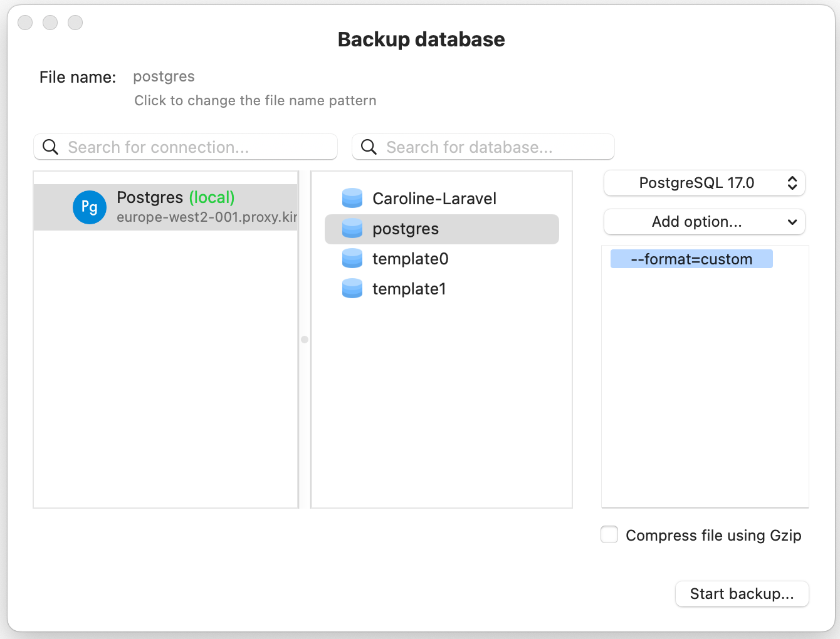Click the postgres file name text
The height and width of the screenshot is (639, 840).
click(x=164, y=76)
